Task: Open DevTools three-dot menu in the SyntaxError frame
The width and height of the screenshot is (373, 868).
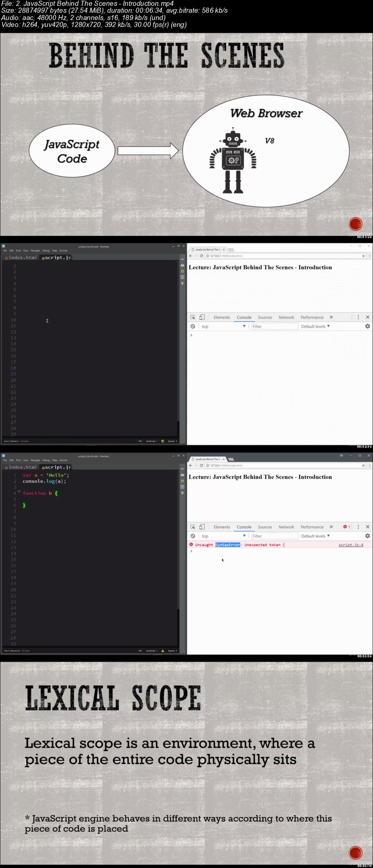Action: pyautogui.click(x=358, y=527)
